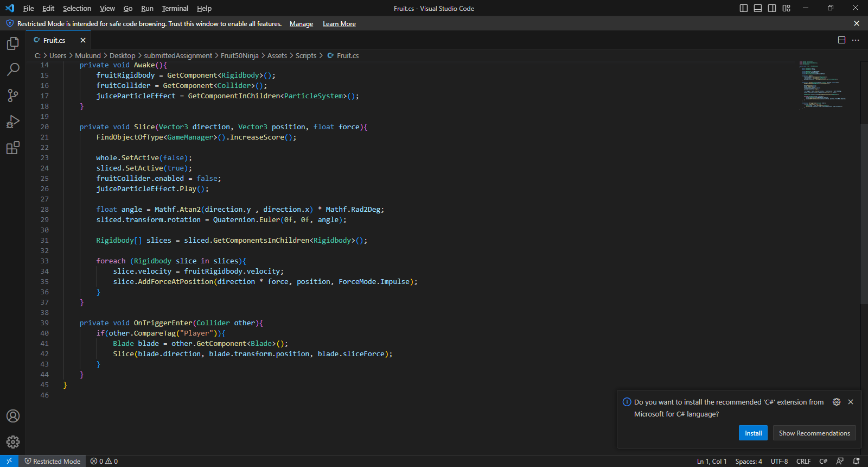Open the Edit menu
The image size is (868, 467).
[x=48, y=8]
